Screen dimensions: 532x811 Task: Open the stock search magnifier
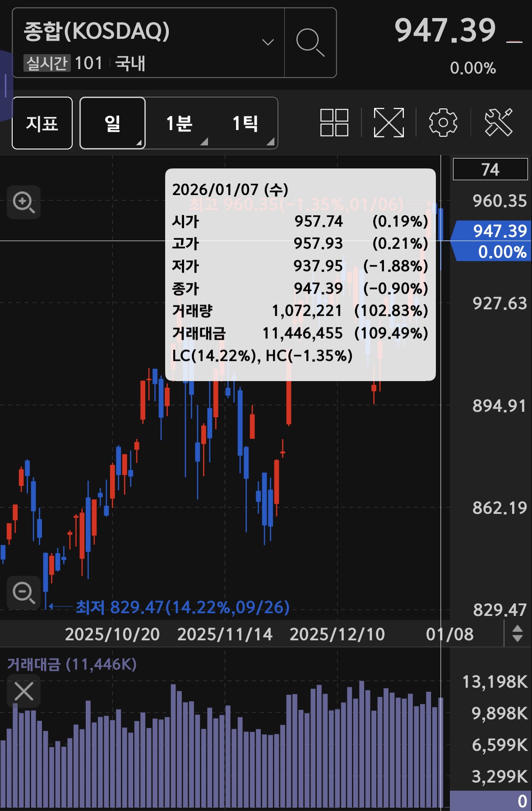point(310,42)
